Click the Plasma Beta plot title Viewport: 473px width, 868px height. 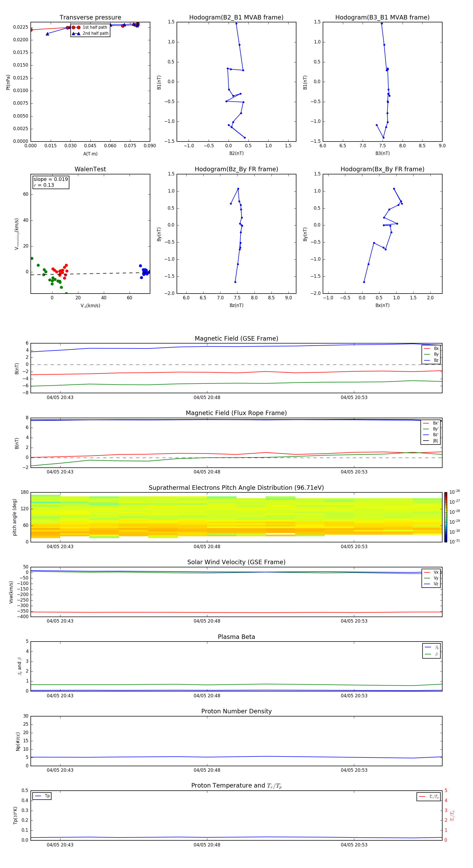(x=236, y=637)
